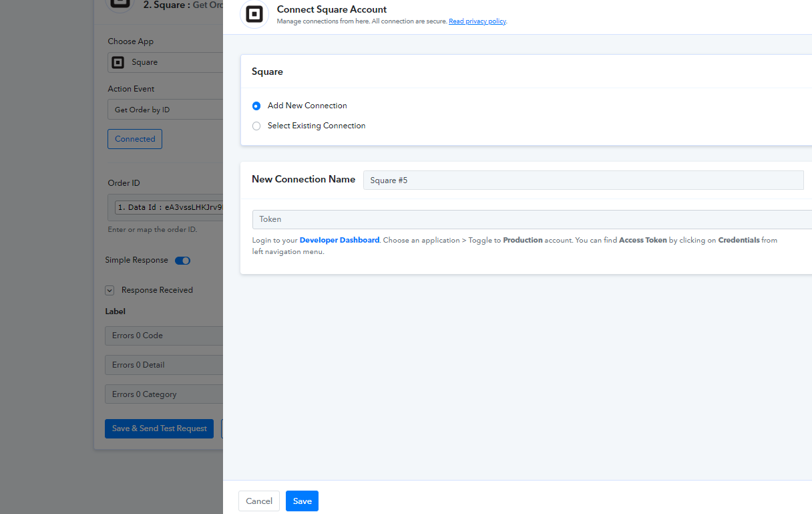
Task: Click the Square logo in the dialog header
Action: point(254,14)
